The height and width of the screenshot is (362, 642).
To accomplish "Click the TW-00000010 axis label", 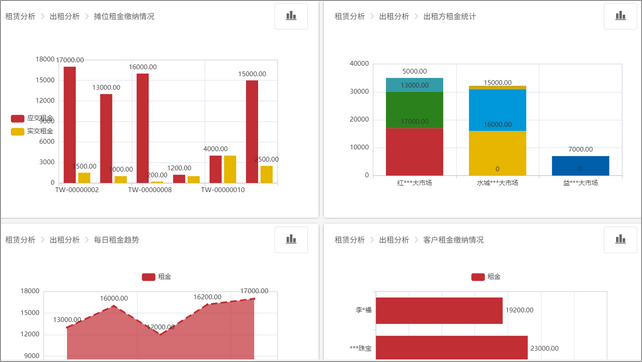I will click(x=223, y=190).
